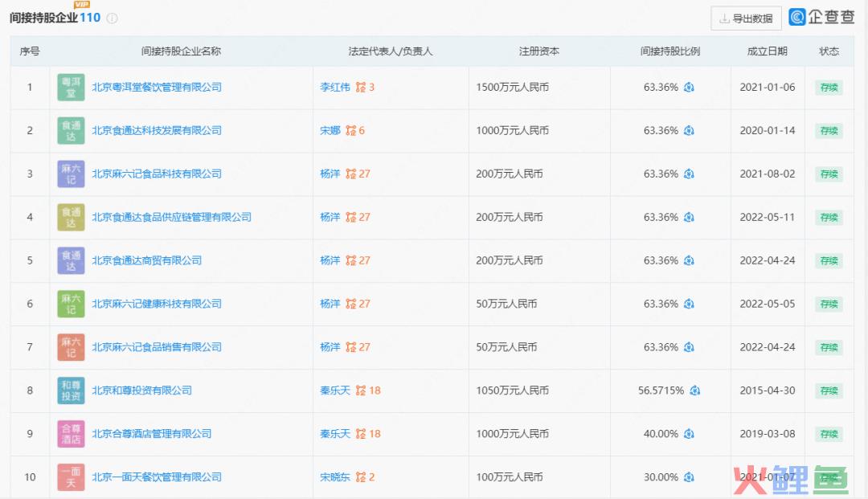Open shareholding chain icon beside 56.5715%
The image size is (868, 499).
point(694,391)
